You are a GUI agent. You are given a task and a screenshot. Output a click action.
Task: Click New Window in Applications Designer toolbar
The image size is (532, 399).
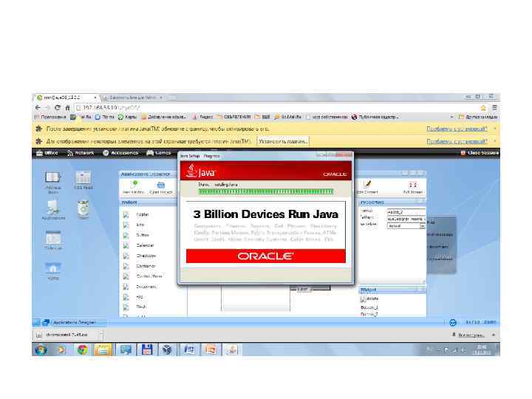coord(133,187)
